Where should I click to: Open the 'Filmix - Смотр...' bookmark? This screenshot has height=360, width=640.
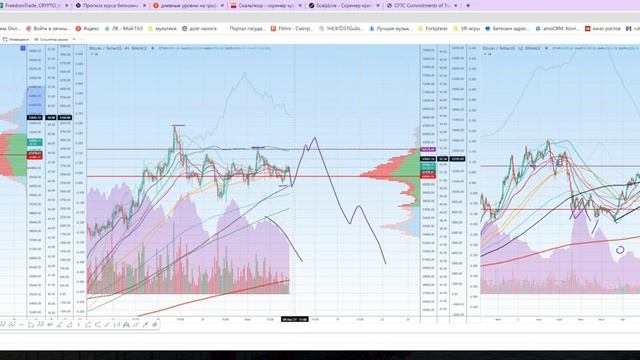(x=292, y=29)
